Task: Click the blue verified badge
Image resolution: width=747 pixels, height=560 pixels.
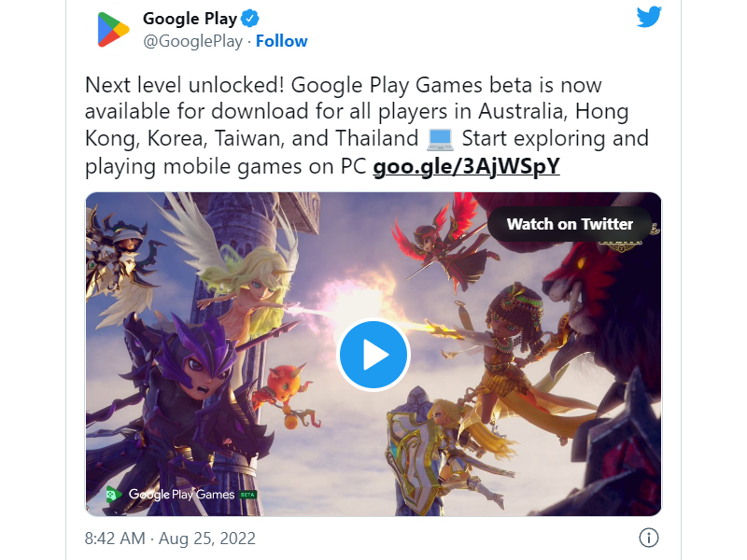Action: click(249, 19)
